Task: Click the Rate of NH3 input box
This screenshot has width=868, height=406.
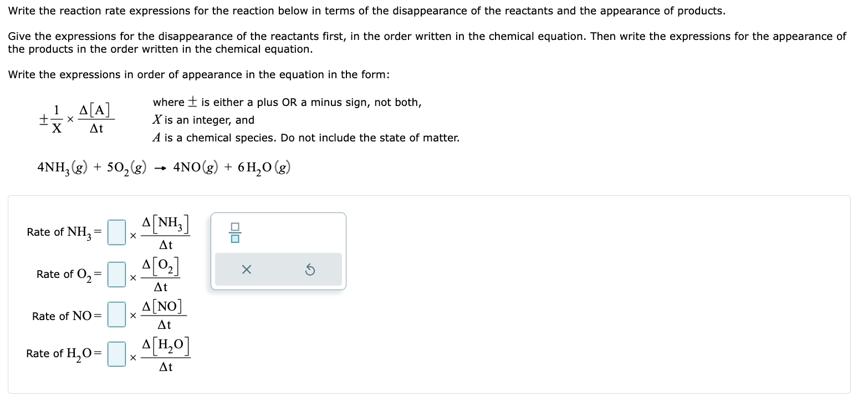Action: click(116, 232)
